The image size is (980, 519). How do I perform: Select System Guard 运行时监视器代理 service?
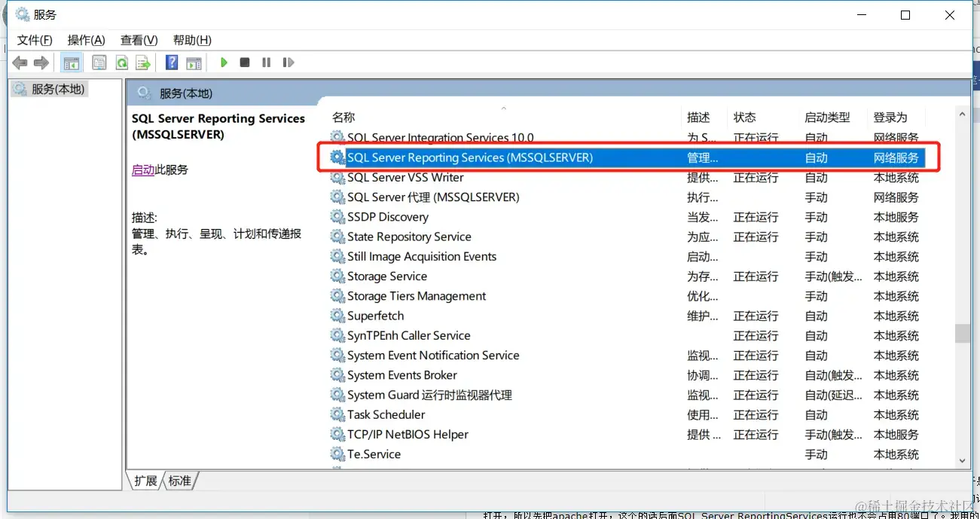tap(627, 395)
